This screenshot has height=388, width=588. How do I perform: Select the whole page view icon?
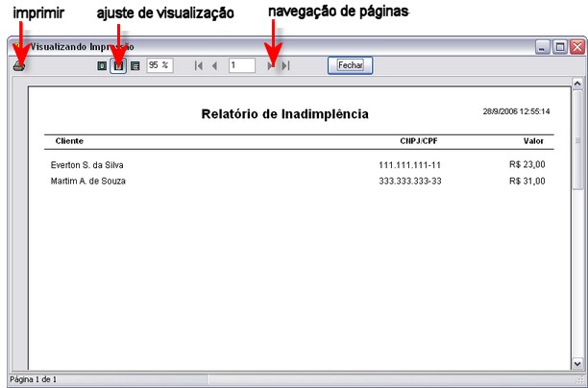102,66
